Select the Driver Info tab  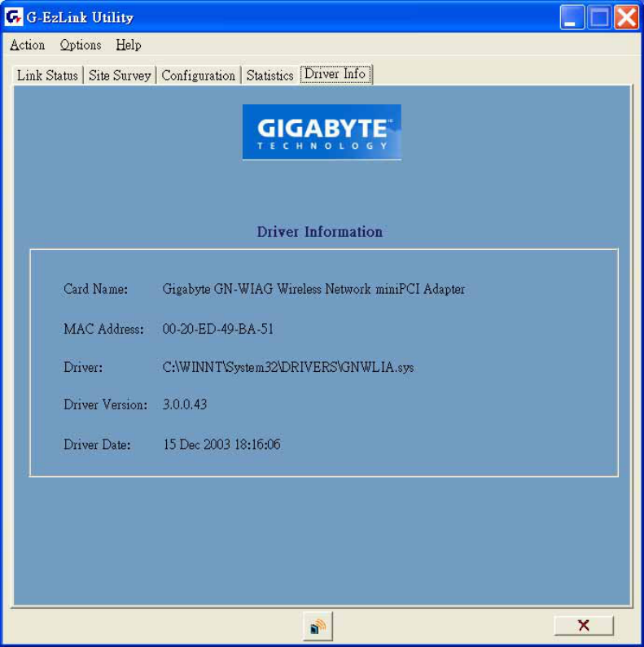coord(335,74)
